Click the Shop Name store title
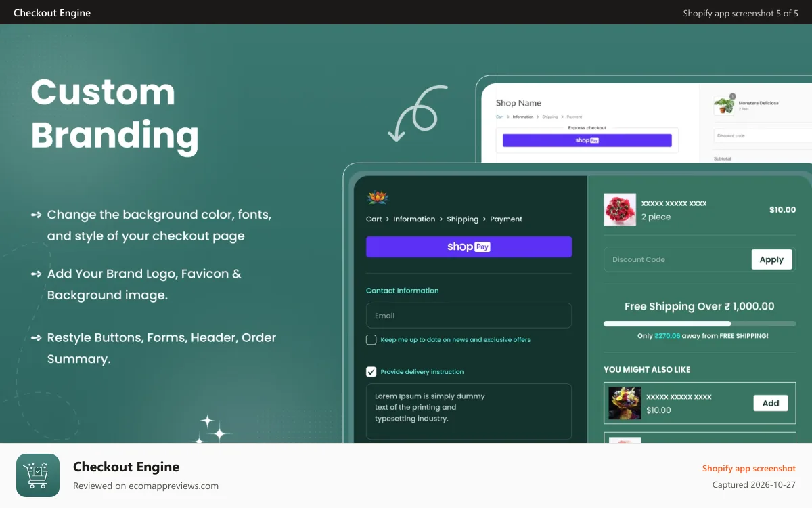Image resolution: width=812 pixels, height=508 pixels. (x=518, y=103)
